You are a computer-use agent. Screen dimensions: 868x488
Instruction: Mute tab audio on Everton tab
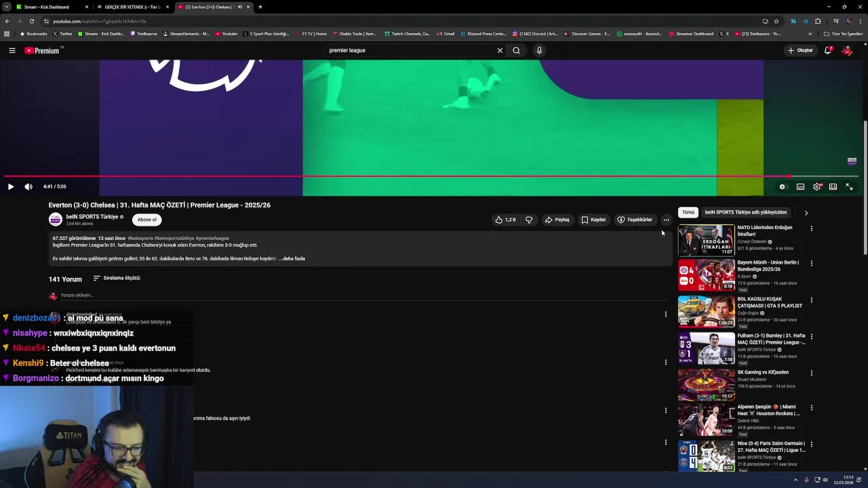tap(239, 7)
